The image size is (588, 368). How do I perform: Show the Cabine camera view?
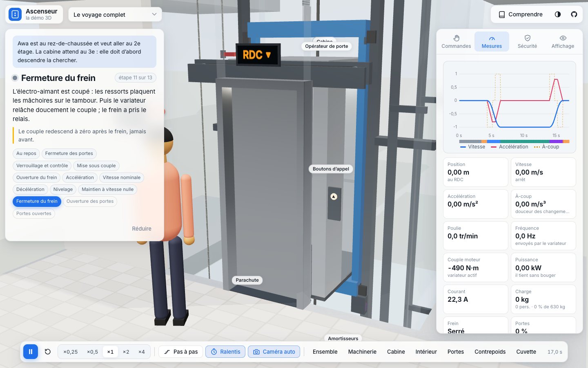(x=396, y=352)
